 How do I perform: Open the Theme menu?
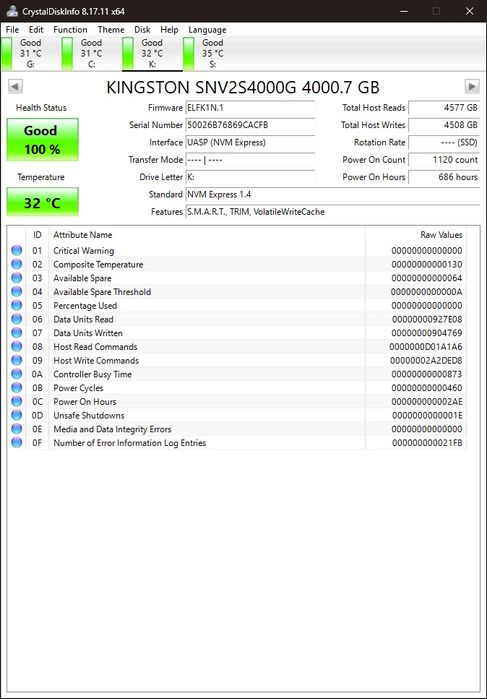click(111, 29)
